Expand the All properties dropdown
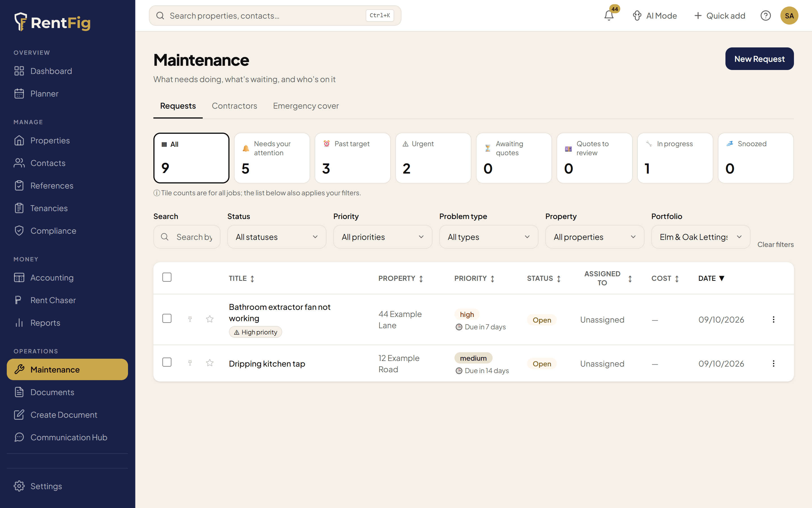Image resolution: width=812 pixels, height=508 pixels. point(595,237)
